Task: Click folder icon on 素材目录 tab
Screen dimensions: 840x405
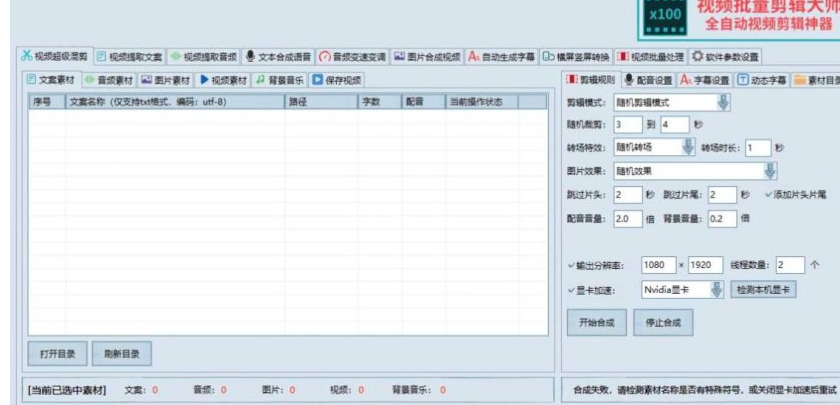Action: click(x=799, y=80)
